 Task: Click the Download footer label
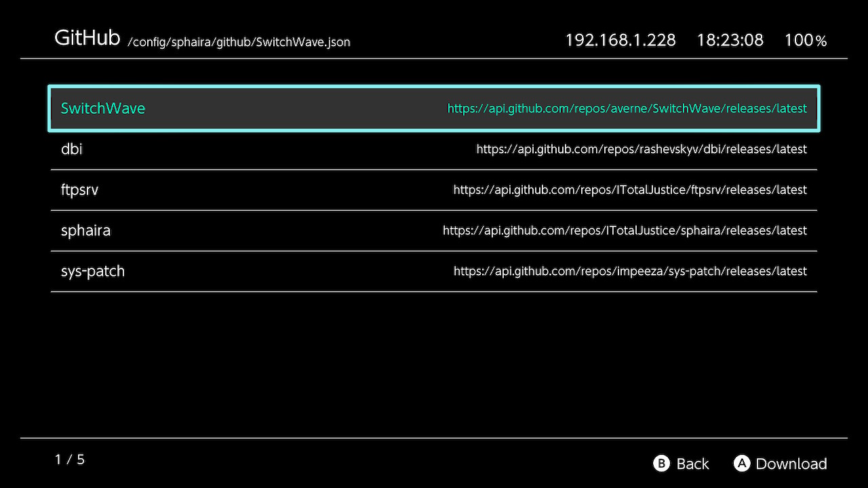(x=791, y=464)
